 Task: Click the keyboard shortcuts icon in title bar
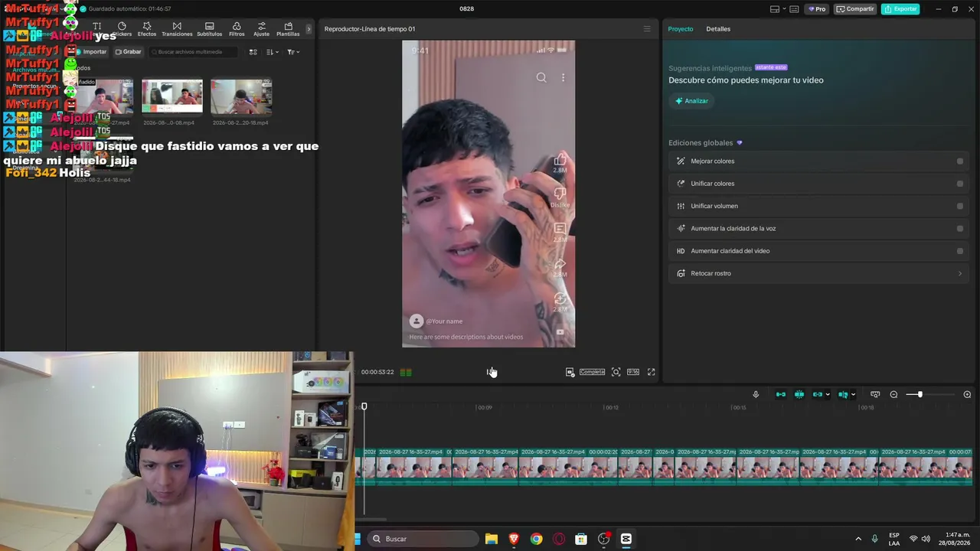coord(794,9)
